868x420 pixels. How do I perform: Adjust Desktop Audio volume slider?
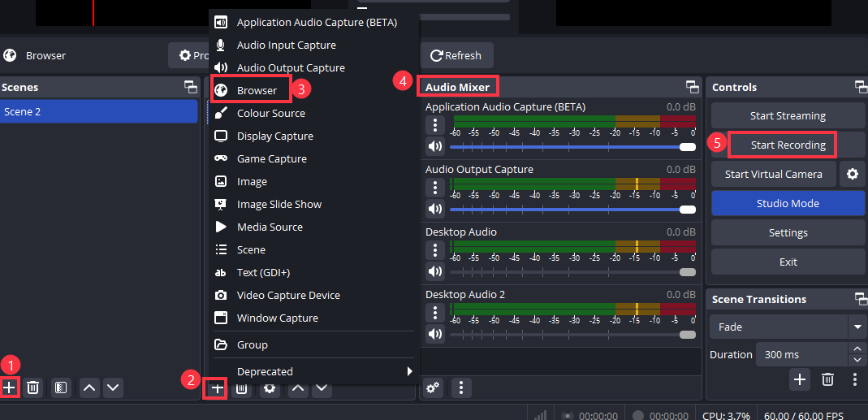pos(573,272)
